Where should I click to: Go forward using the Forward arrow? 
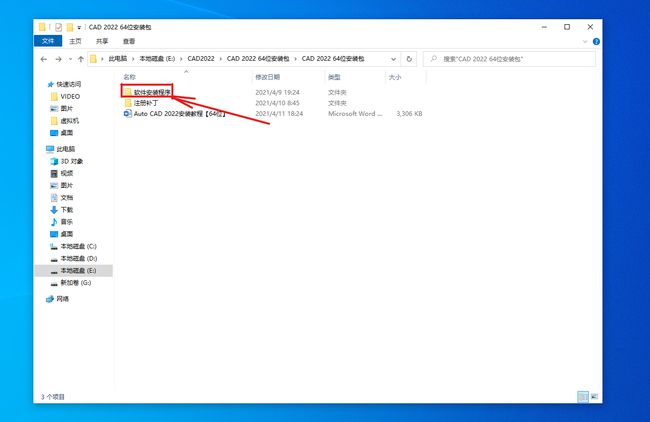(58, 59)
